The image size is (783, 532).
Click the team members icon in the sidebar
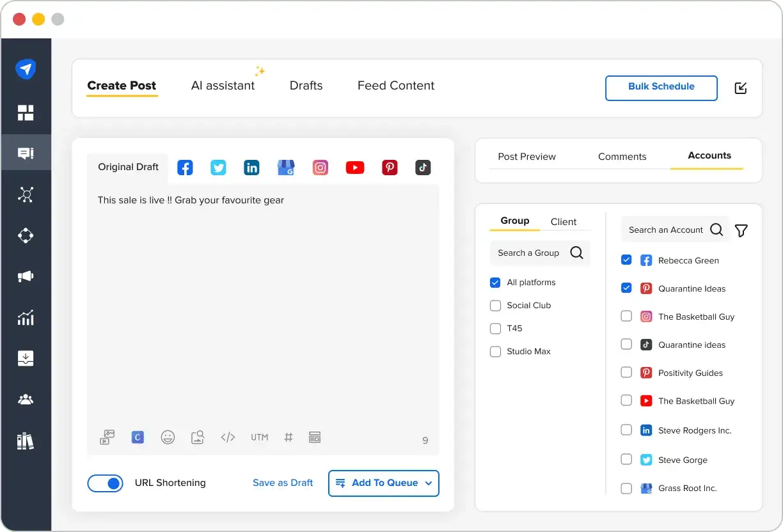[x=26, y=400]
